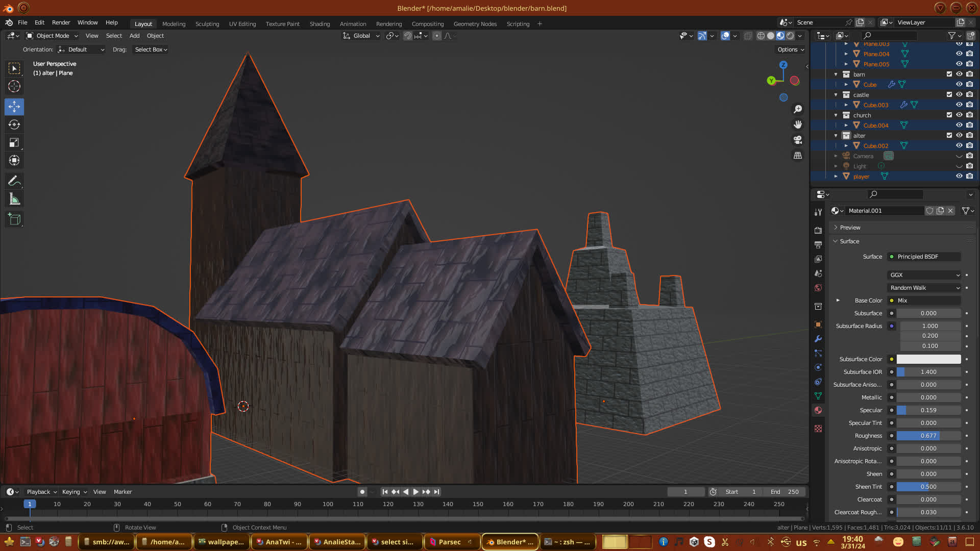Open the GGX distribution dropdown
This screenshot has height=551, width=980.
coord(924,275)
